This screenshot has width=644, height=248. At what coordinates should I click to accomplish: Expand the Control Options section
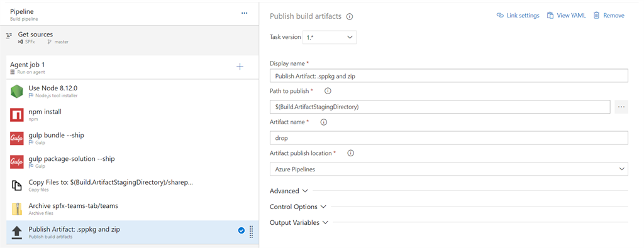click(x=297, y=207)
